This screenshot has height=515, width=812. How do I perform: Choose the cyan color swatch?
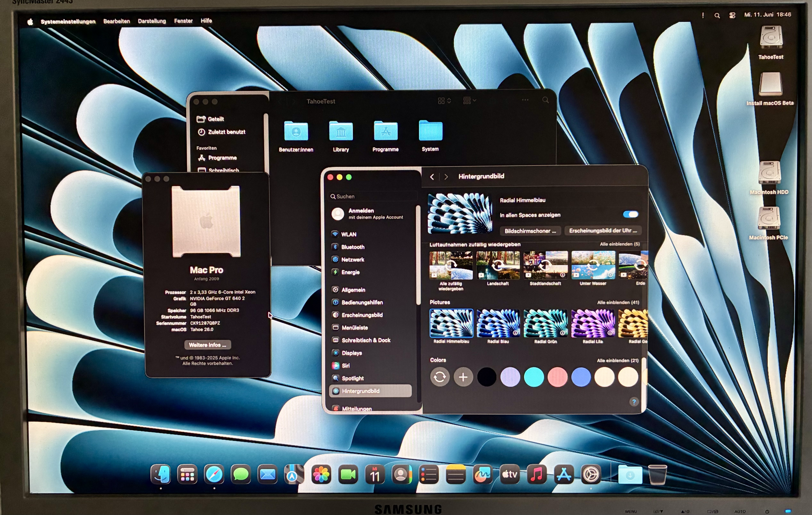533,377
